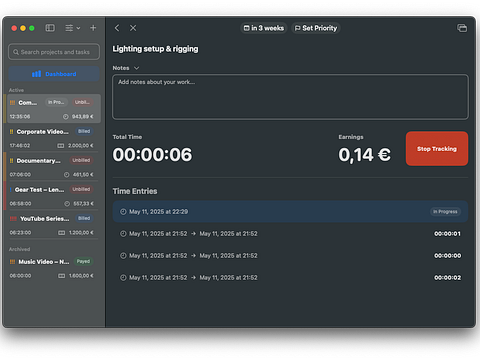480x360 pixels.
Task: Click the Set Priority button
Action: (x=316, y=28)
